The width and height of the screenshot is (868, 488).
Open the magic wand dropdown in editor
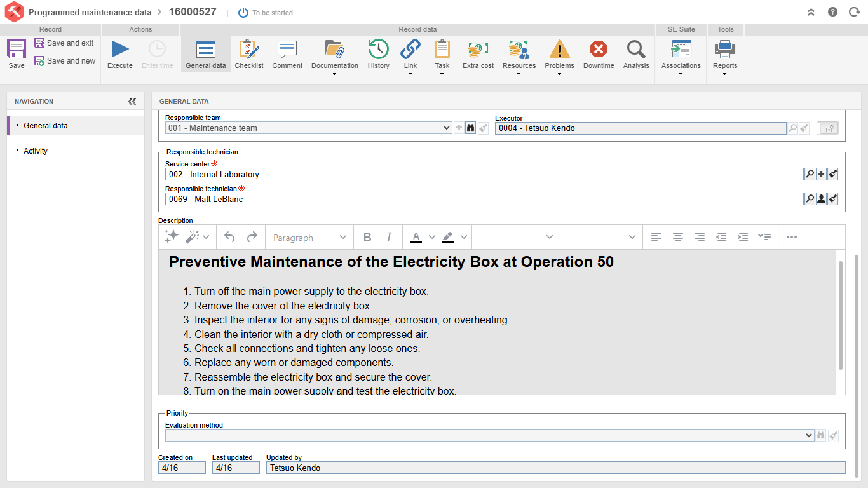(198, 237)
